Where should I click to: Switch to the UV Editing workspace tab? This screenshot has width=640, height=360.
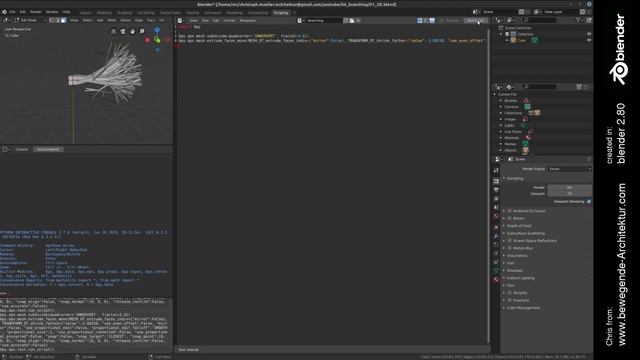146,13
